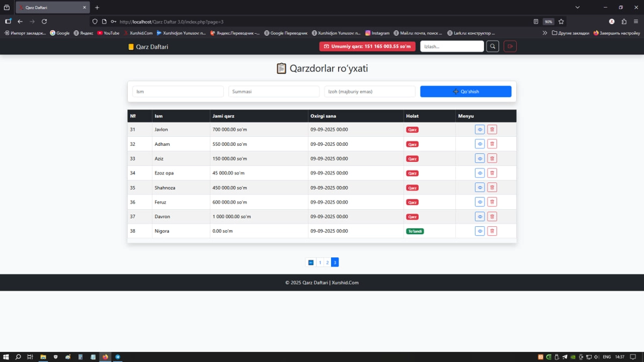Image resolution: width=644 pixels, height=362 pixels.
Task: Switch to pagination page 2
Action: coord(327,262)
